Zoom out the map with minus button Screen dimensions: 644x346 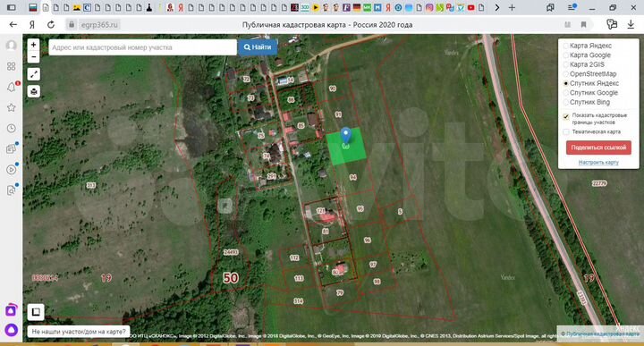[34, 56]
